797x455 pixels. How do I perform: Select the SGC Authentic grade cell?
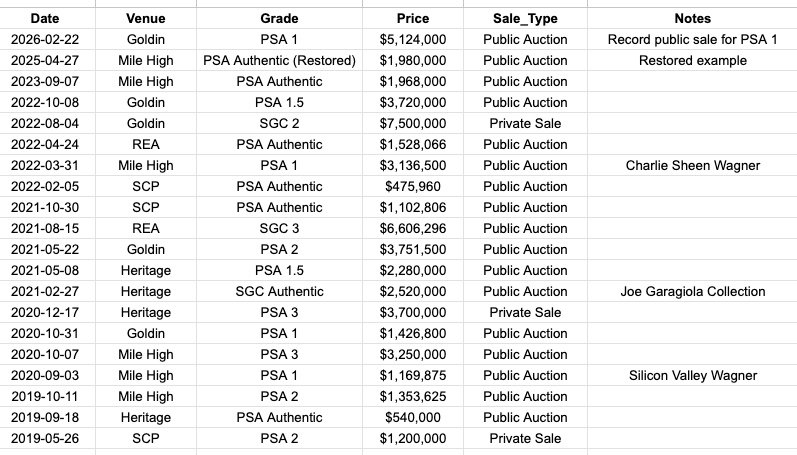(279, 292)
